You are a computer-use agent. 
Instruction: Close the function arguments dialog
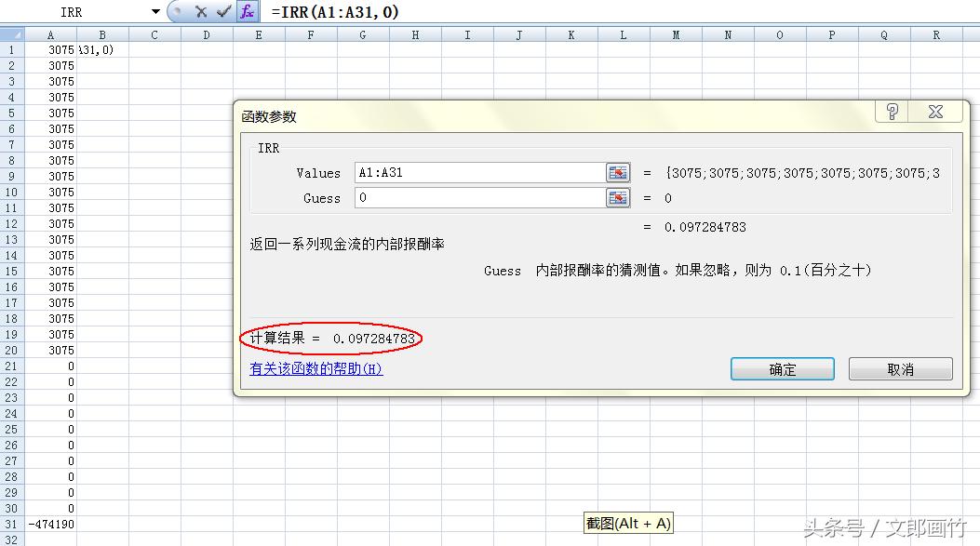pyautogui.click(x=935, y=113)
